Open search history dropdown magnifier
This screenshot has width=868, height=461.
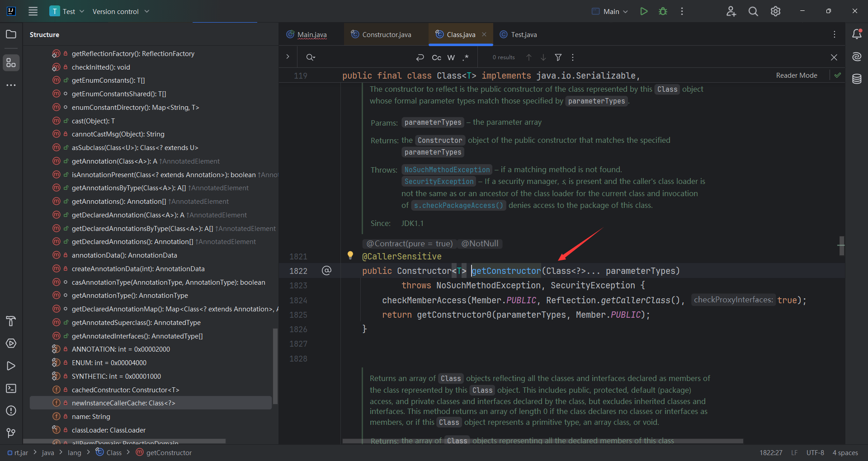point(311,57)
